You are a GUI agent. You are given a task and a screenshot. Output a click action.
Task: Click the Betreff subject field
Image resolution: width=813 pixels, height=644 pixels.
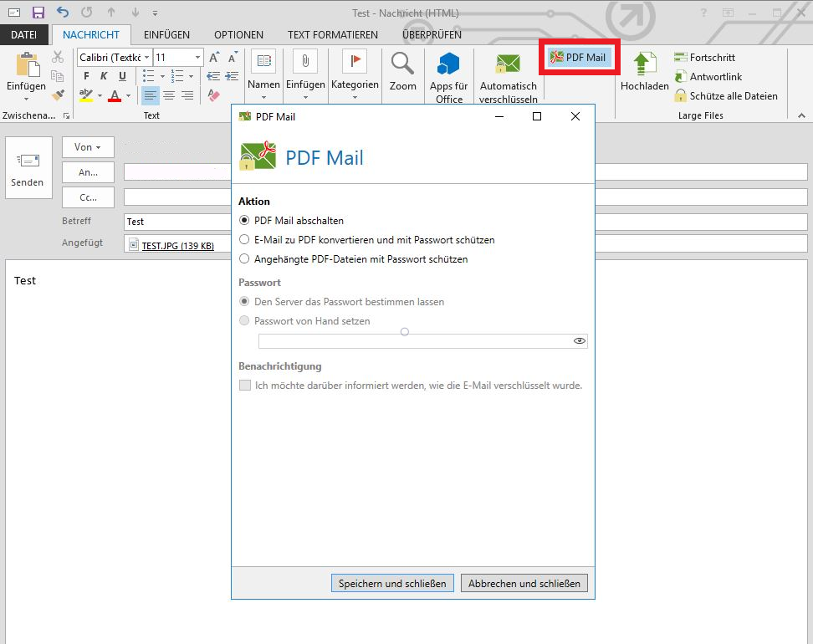(x=176, y=222)
